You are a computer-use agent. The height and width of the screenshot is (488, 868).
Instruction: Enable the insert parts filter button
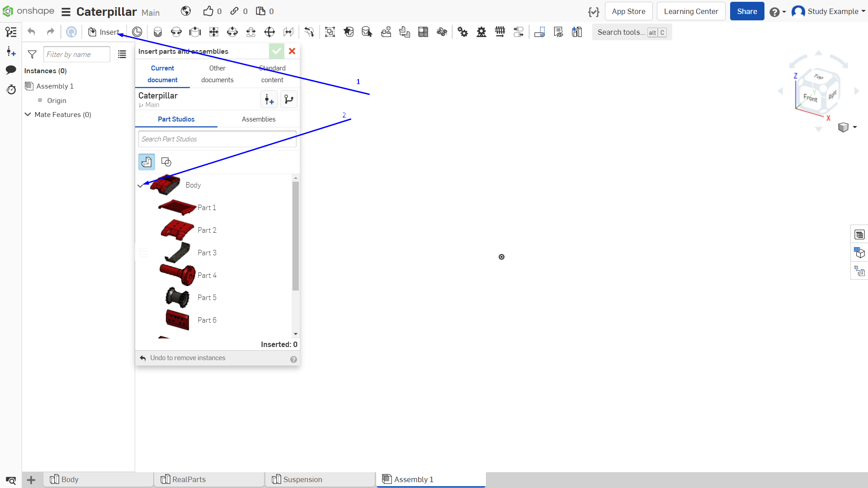click(x=146, y=162)
